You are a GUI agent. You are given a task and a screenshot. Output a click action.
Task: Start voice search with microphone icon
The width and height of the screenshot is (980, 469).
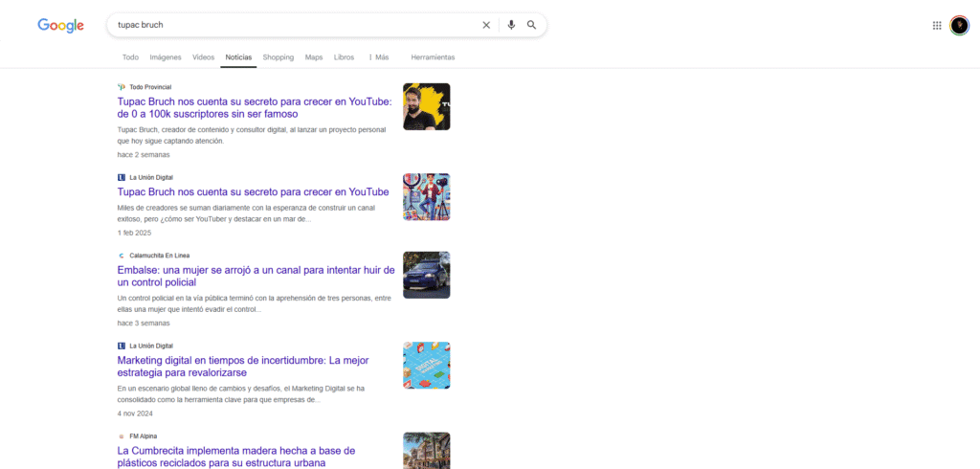point(511,25)
